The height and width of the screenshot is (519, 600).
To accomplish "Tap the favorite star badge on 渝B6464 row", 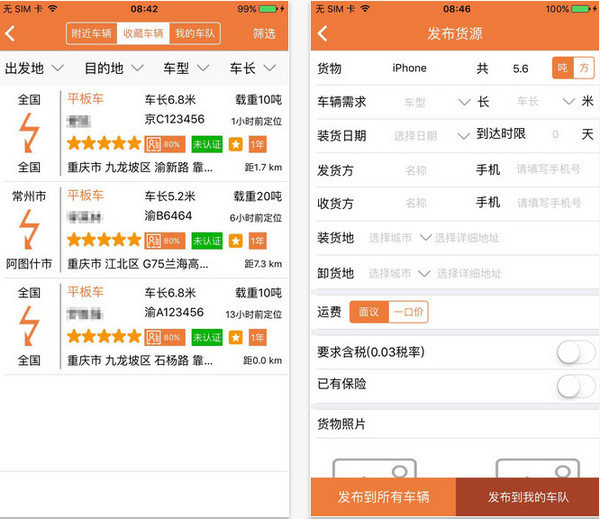I will pyautogui.click(x=236, y=241).
